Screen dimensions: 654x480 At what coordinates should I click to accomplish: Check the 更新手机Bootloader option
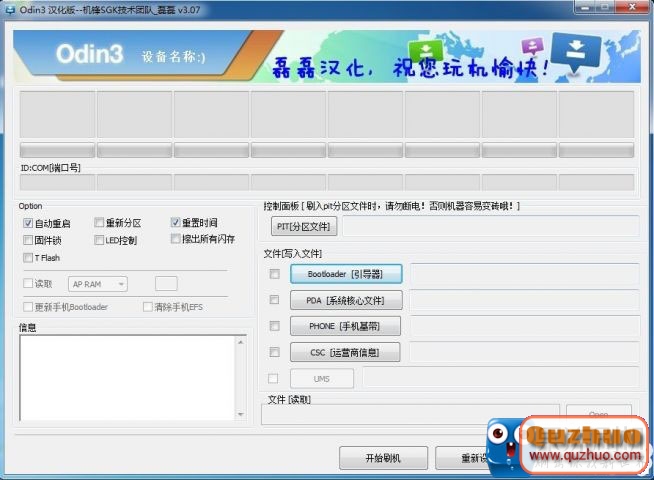click(x=28, y=307)
